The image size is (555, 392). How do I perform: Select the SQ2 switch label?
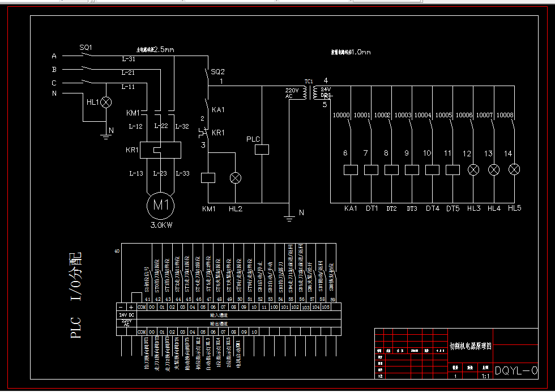(217, 71)
